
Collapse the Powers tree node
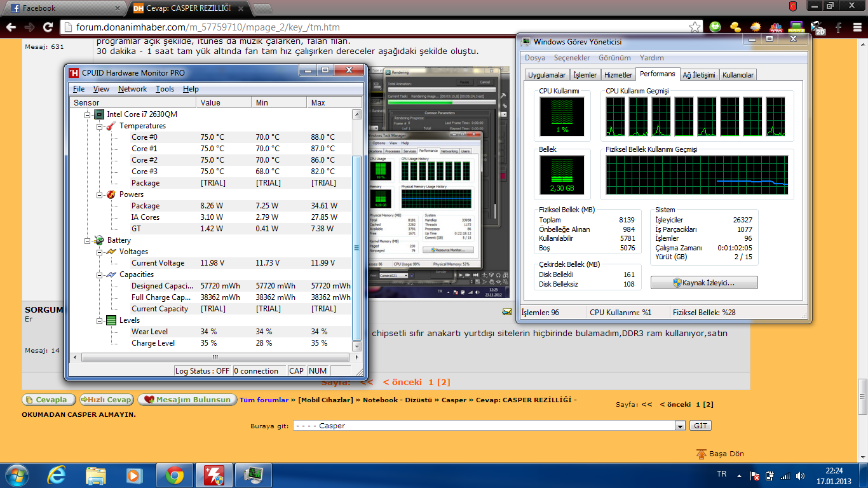(100, 194)
